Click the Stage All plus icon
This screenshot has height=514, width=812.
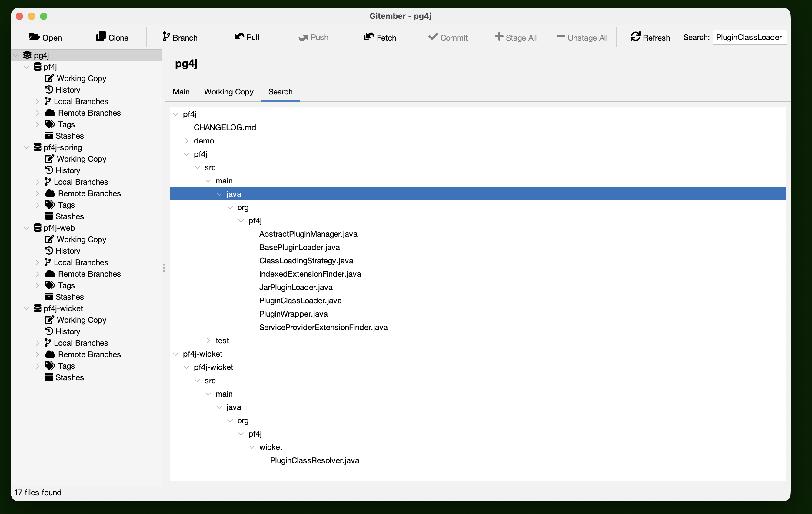pyautogui.click(x=499, y=36)
